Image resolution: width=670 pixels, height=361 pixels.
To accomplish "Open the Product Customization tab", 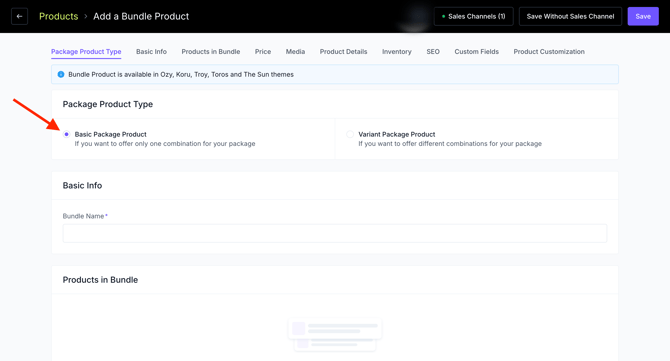I will (549, 52).
